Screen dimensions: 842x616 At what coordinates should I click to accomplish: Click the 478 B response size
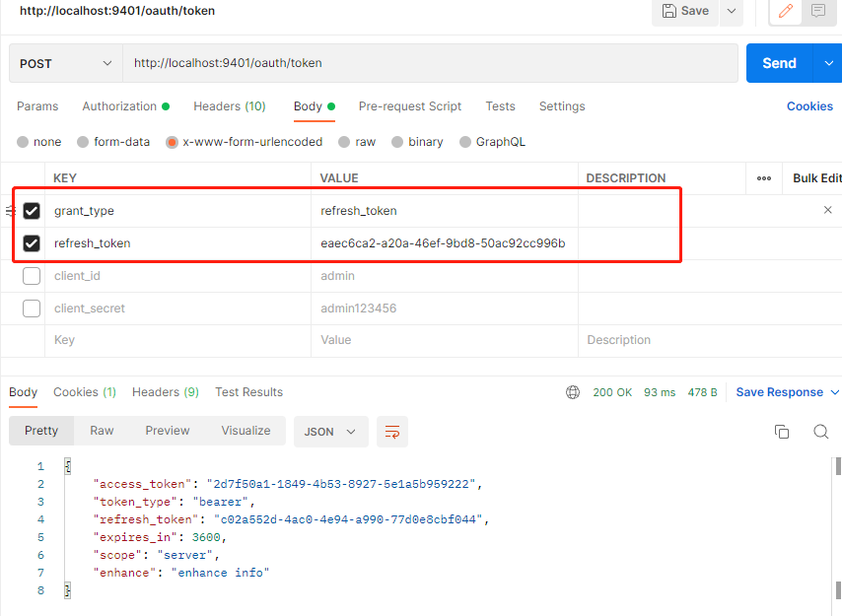coord(702,392)
